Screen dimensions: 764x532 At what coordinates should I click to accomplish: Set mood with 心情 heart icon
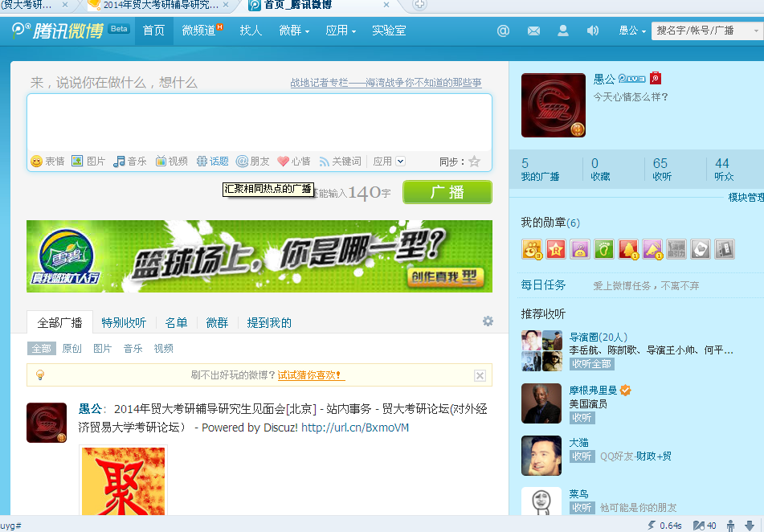[293, 162]
